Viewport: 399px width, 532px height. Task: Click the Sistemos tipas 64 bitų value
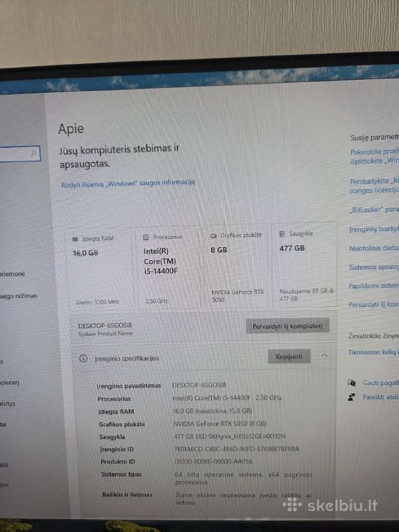click(244, 478)
